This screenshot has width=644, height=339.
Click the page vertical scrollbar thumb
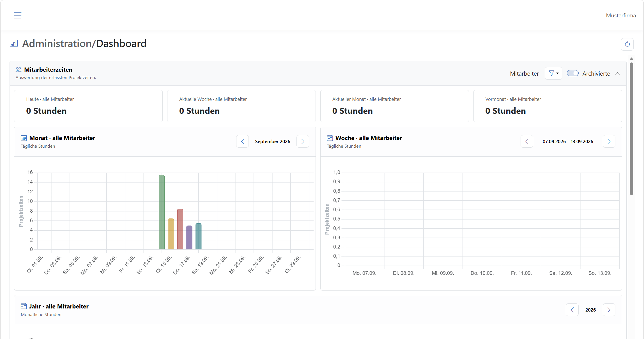point(631,128)
